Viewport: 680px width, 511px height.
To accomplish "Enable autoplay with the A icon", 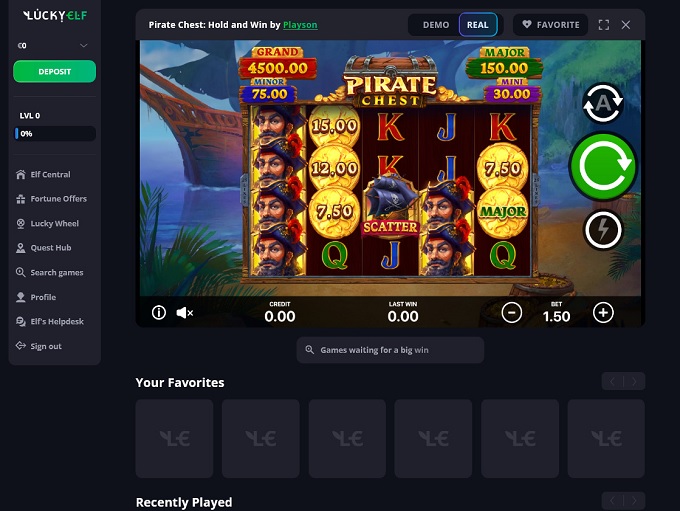I will (x=603, y=104).
